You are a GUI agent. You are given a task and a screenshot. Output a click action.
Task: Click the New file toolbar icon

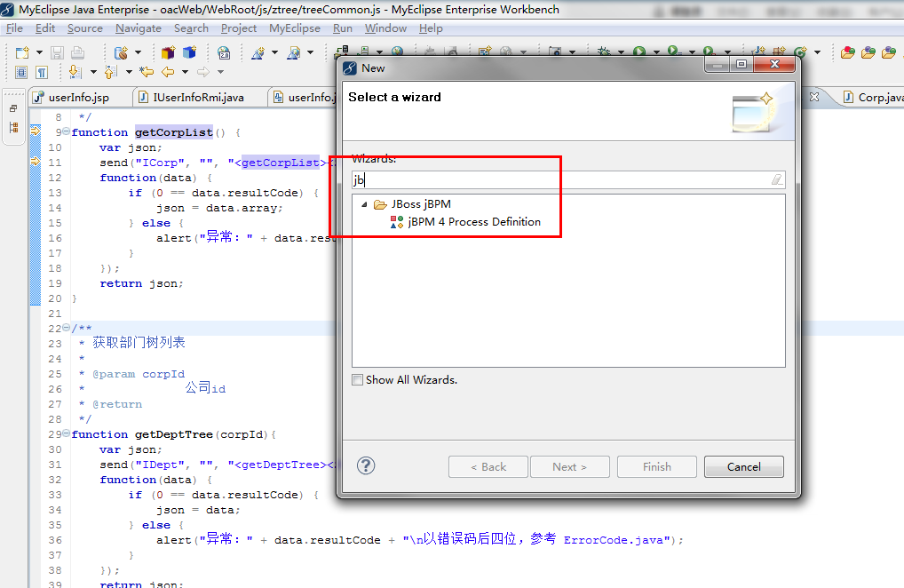click(22, 53)
